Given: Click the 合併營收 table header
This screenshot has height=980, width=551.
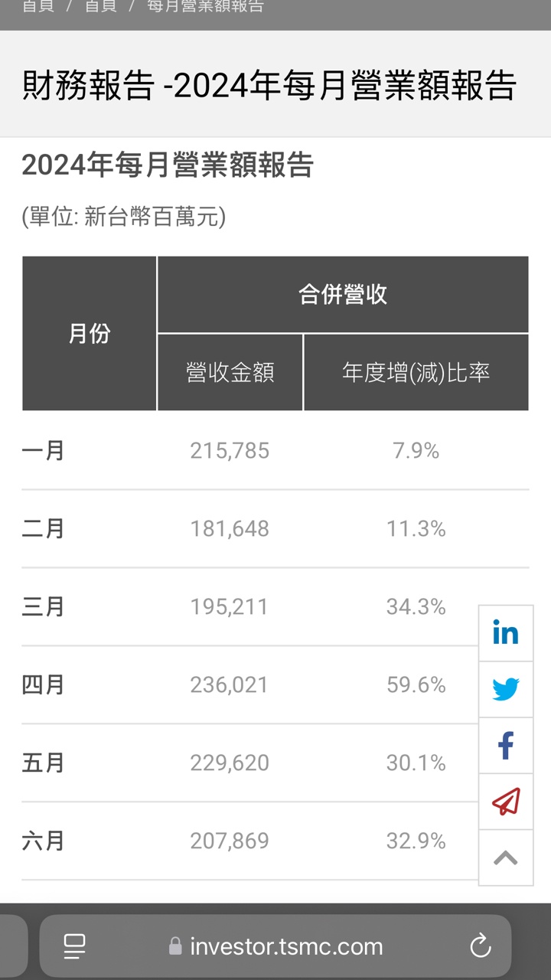Looking at the screenshot, I should [342, 295].
